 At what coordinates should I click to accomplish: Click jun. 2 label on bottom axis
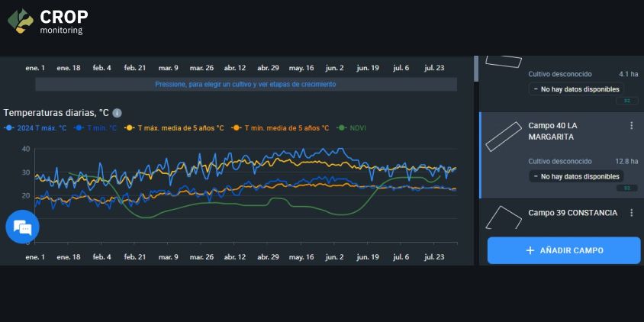point(335,257)
